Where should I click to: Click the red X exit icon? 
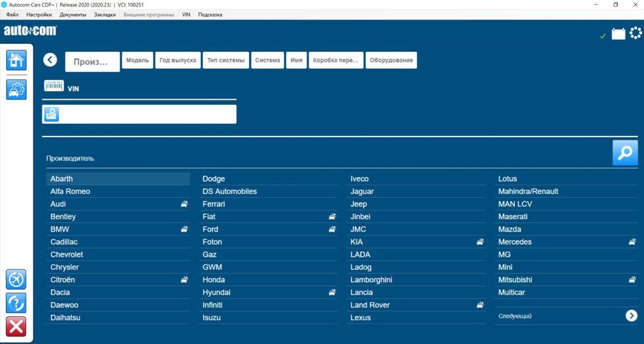(17, 327)
